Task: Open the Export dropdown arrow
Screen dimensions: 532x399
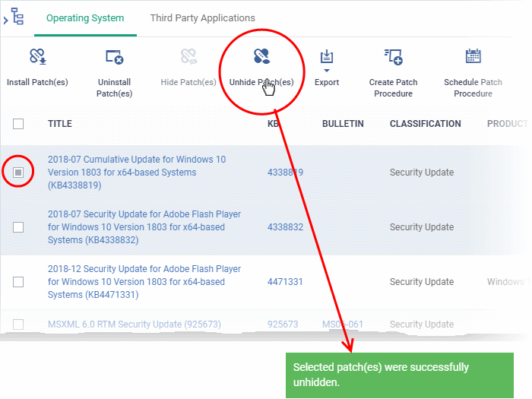Action: [x=326, y=71]
